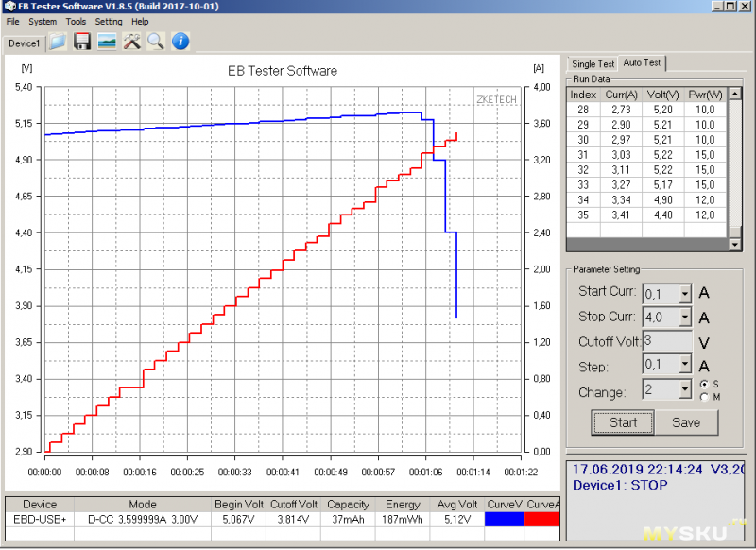Click the open folder toolbar icon
This screenshot has height=550, width=756.
58,42
